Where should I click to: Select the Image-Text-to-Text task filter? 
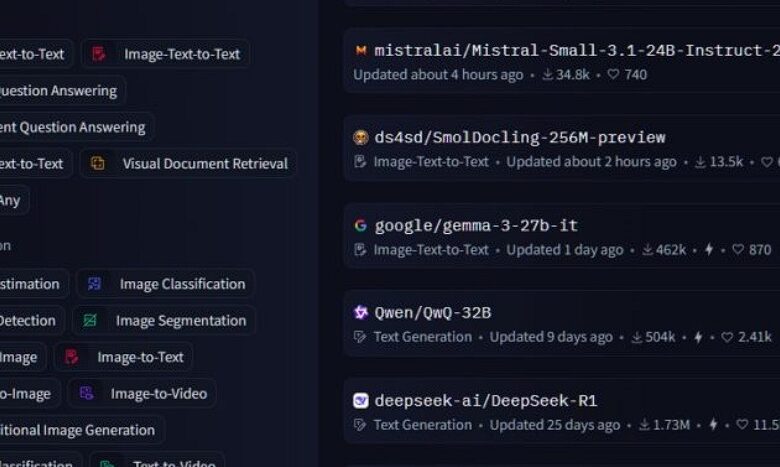[x=166, y=54]
